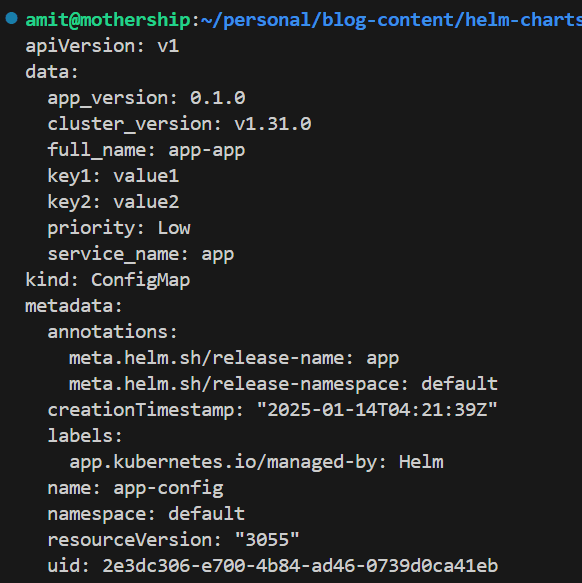
Task: Click the apiVersion: v1 line
Action: click(102, 46)
